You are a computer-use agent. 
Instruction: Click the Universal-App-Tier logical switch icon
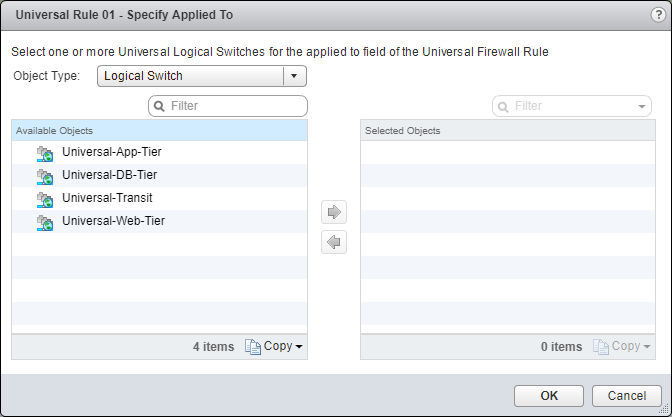tap(44, 153)
